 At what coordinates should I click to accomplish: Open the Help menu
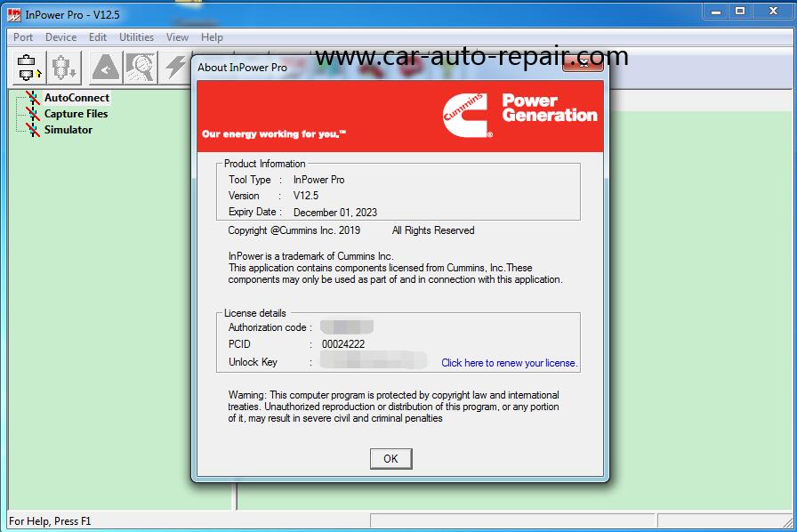click(x=212, y=37)
